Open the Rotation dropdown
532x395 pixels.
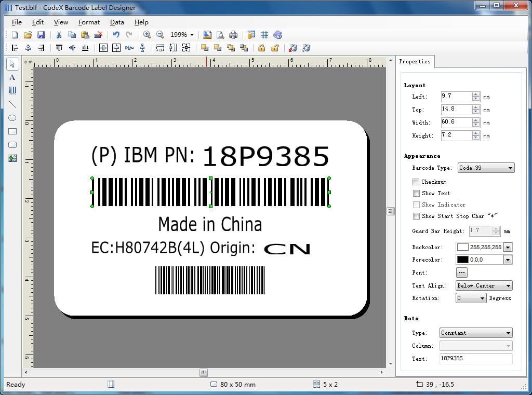pos(471,298)
